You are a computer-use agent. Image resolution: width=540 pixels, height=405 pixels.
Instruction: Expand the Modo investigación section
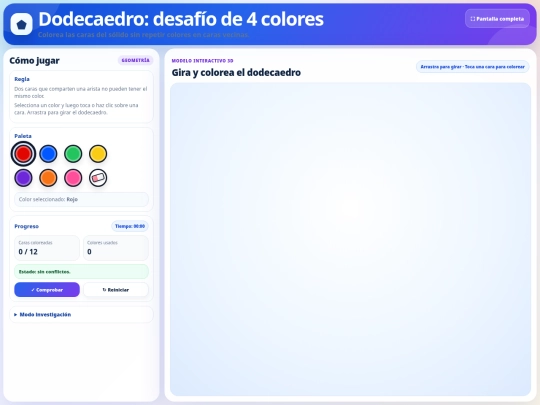click(81, 314)
